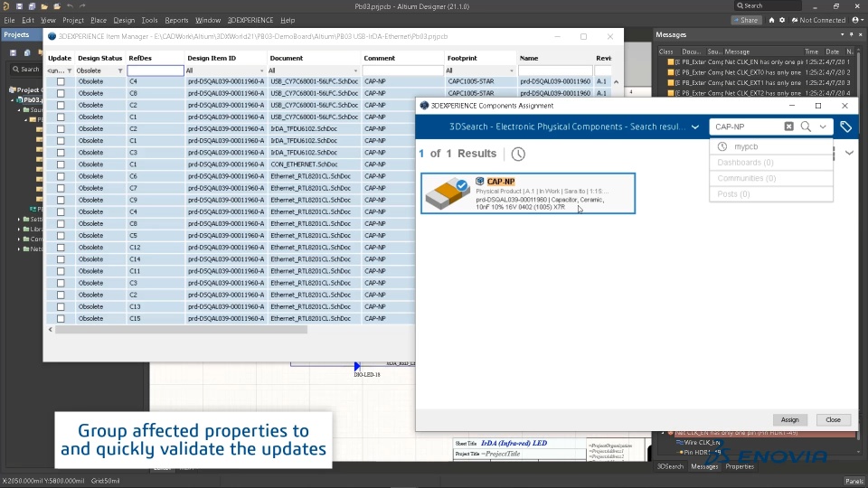Open the Messages panel dropdown arrow
The height and width of the screenshot is (488, 868).
tap(843, 34)
